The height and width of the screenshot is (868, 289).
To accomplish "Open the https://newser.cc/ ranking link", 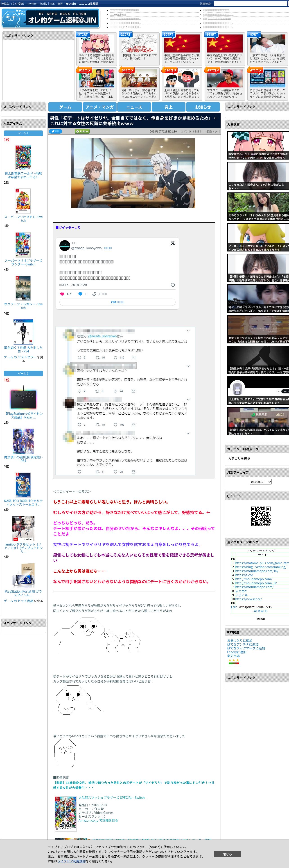I will 248,599.
